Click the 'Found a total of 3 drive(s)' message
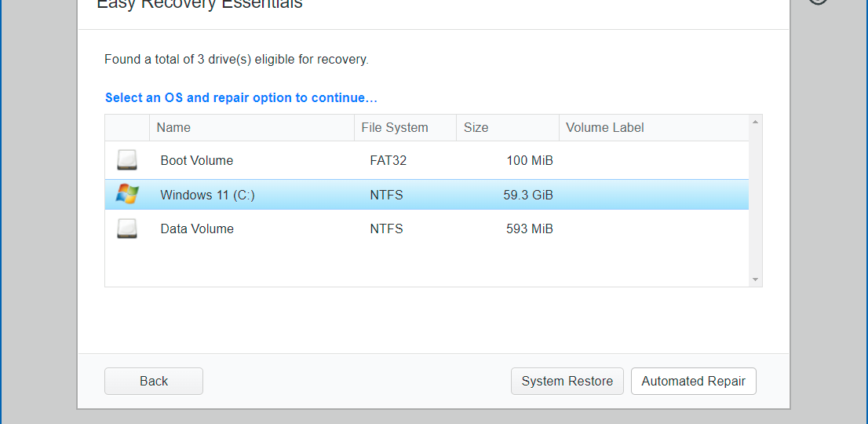 coord(236,59)
